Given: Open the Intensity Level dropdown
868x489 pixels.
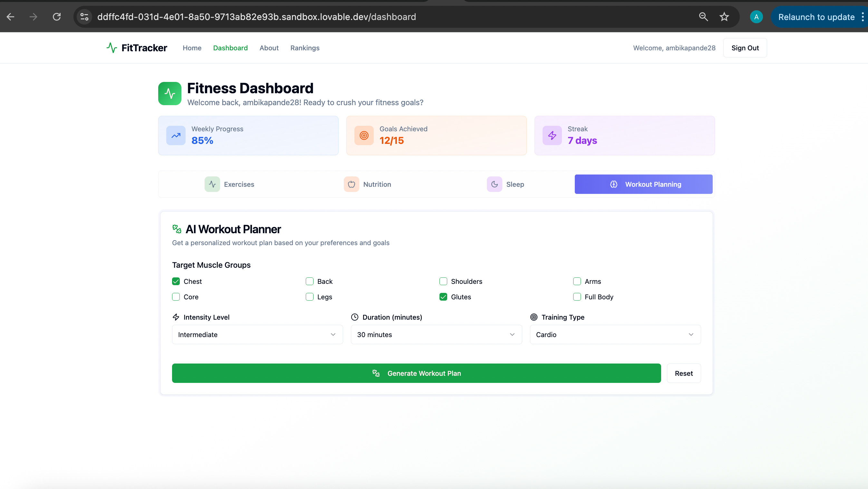Looking at the screenshot, I should coord(257,334).
